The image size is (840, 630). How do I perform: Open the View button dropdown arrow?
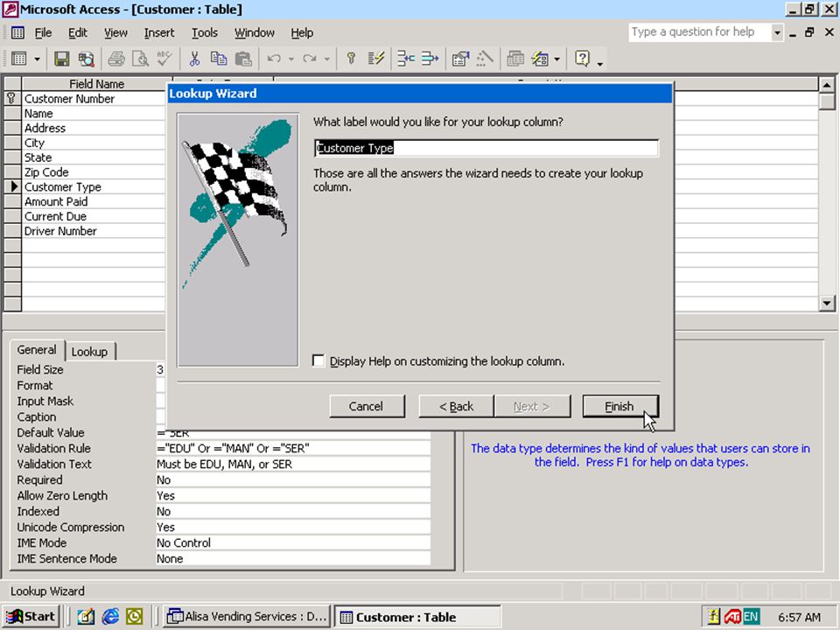37,59
